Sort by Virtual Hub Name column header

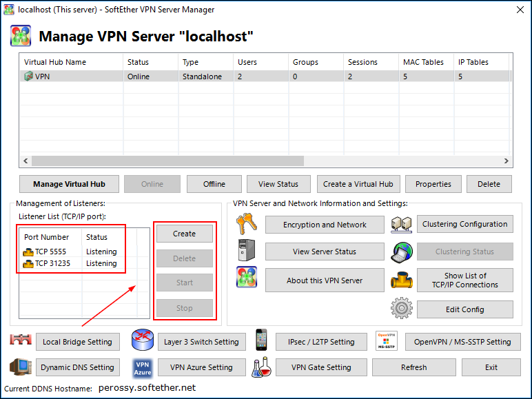coord(71,62)
